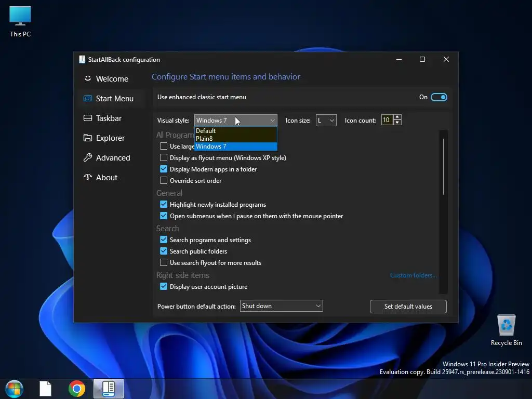Open the Advanced settings section
Image resolution: width=532 pixels, height=399 pixels.
pyautogui.click(x=112, y=158)
